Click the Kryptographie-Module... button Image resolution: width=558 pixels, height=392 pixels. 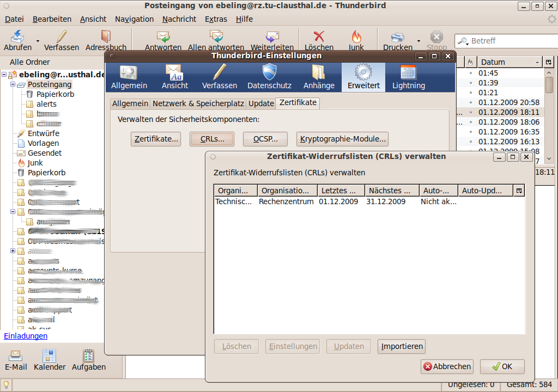(x=342, y=139)
